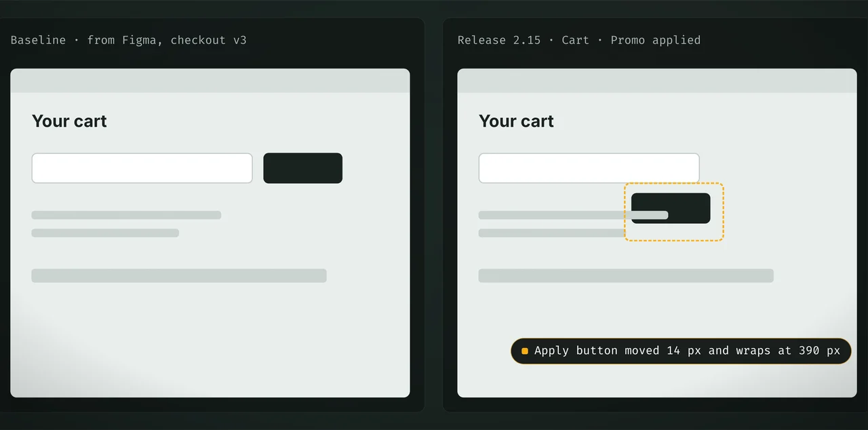Click the promo input field in Baseline cart
The image size is (868, 430).
pyautogui.click(x=142, y=168)
